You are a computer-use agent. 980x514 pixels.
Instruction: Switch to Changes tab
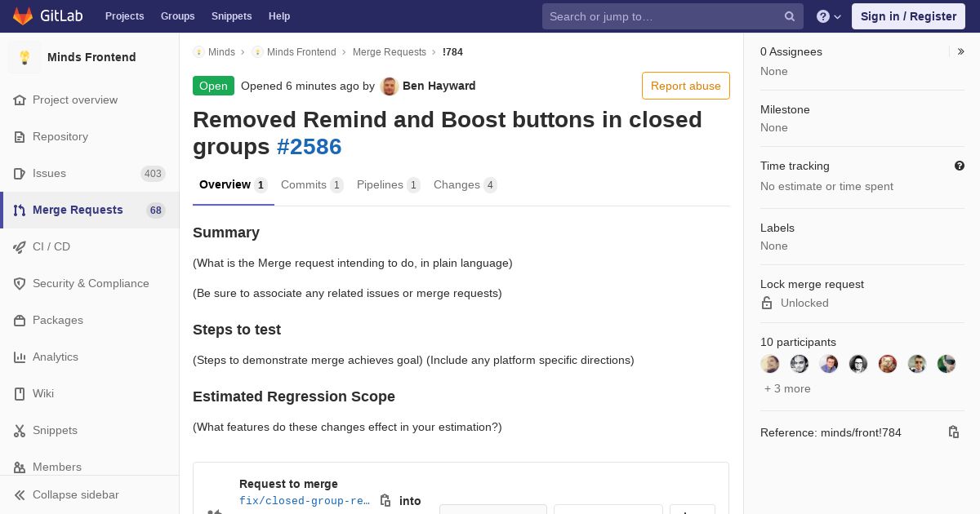465,185
